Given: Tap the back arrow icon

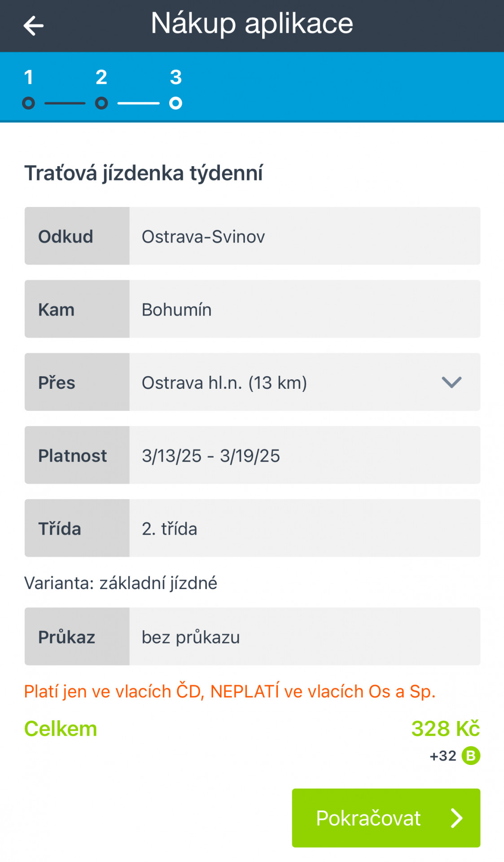Looking at the screenshot, I should pyautogui.click(x=34, y=26).
